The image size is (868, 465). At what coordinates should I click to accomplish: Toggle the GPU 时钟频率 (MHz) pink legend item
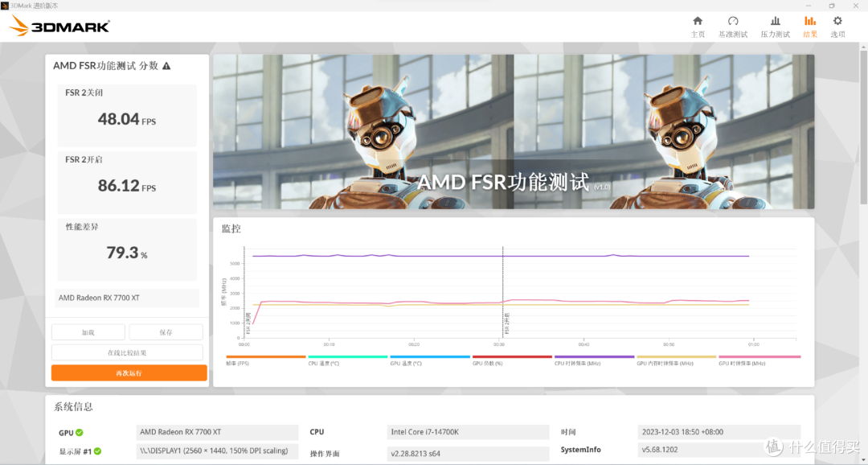pyautogui.click(x=759, y=360)
